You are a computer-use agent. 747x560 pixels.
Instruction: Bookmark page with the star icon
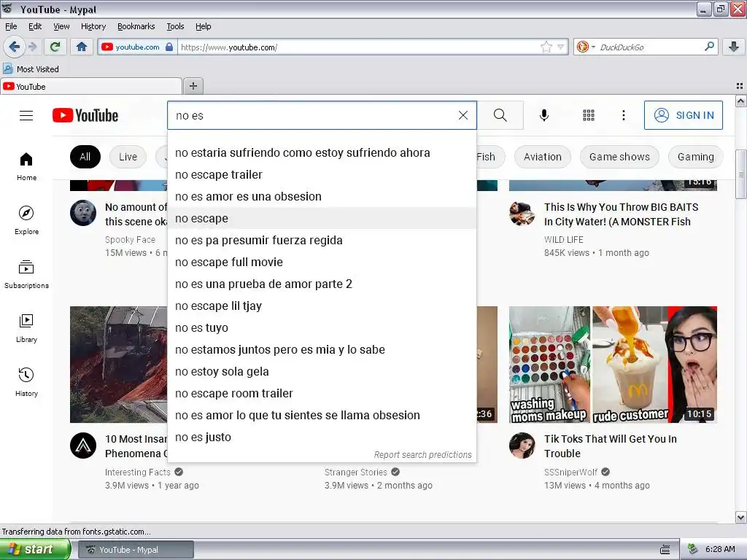546,47
